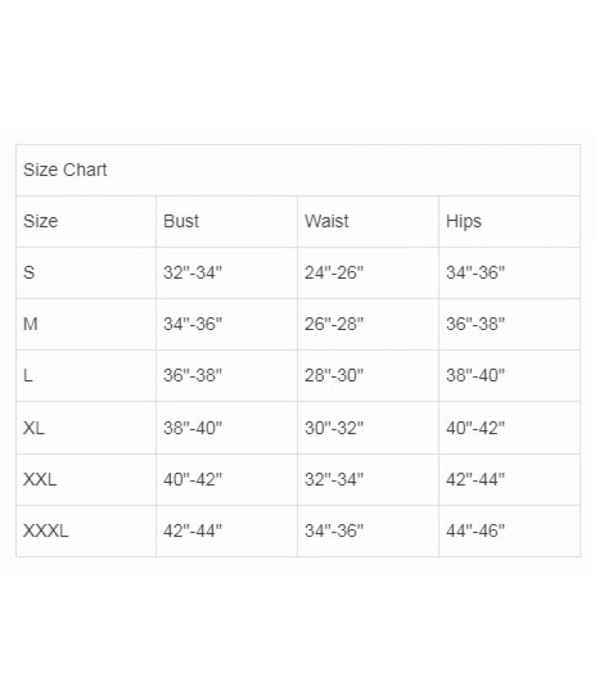Click waist value 32"-34" for XXL
The image size is (595, 700).
pos(334,479)
